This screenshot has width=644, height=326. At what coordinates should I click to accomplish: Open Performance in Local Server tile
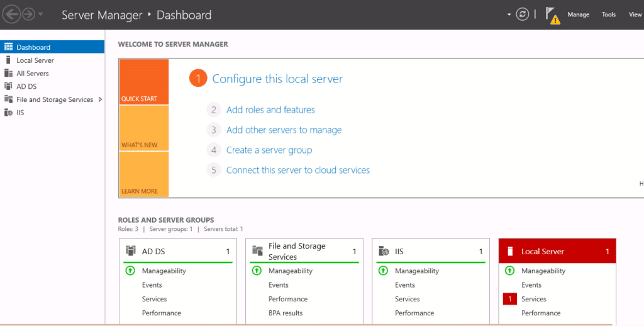[541, 313]
